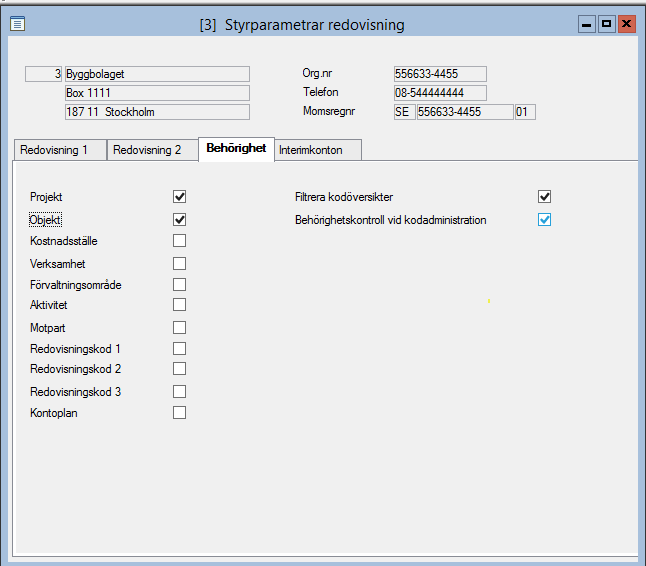The image size is (646, 566).
Task: Switch to the Redovisning 2 tab
Action: (x=152, y=150)
